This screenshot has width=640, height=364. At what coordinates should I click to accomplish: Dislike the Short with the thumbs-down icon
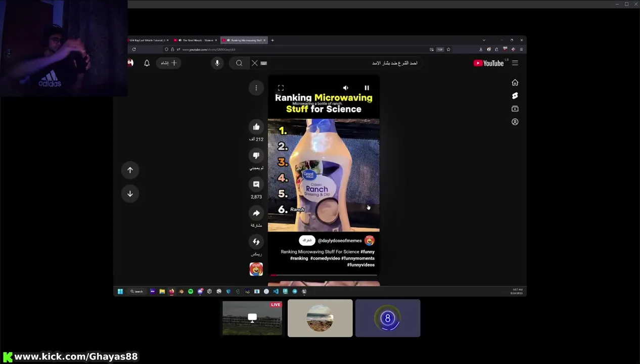pyautogui.click(x=256, y=156)
